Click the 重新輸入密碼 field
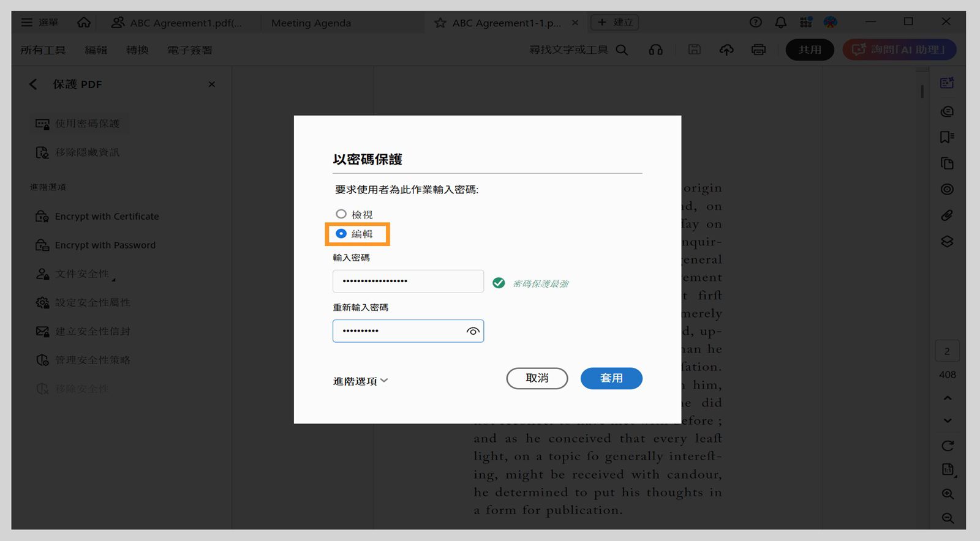980x541 pixels. 408,331
